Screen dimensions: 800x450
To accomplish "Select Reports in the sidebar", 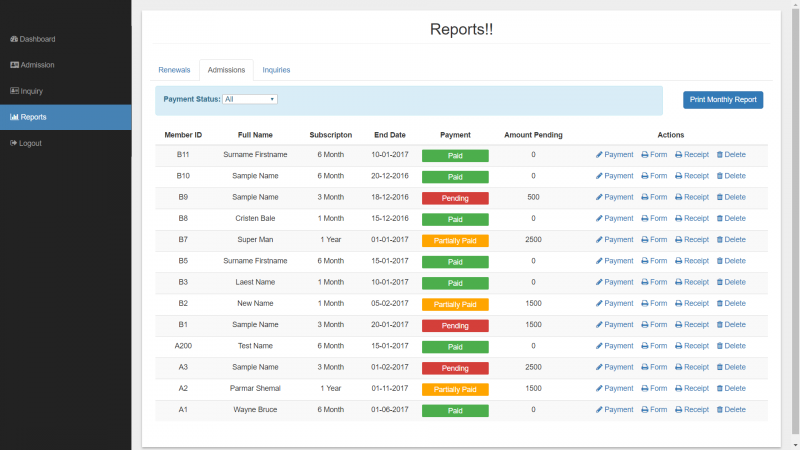I will click(33, 117).
